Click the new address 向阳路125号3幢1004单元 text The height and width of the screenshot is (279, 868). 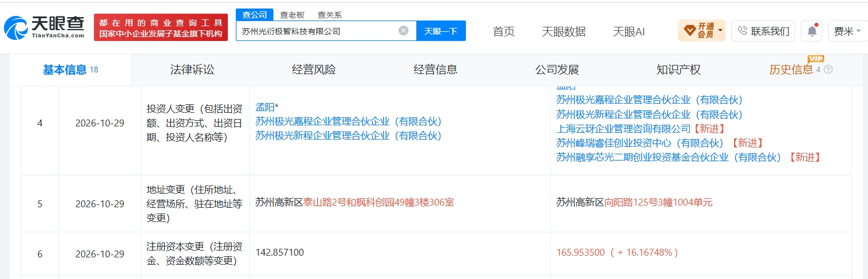(x=658, y=202)
